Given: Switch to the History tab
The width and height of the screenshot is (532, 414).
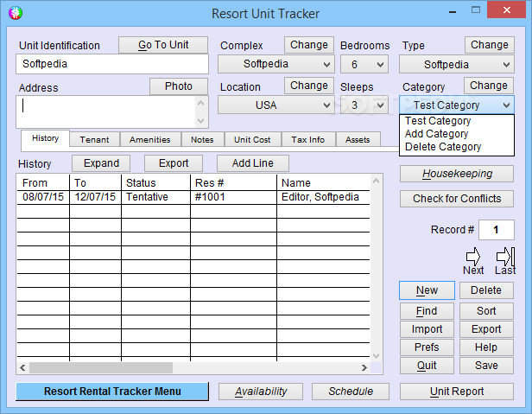Looking at the screenshot, I should tap(46, 138).
